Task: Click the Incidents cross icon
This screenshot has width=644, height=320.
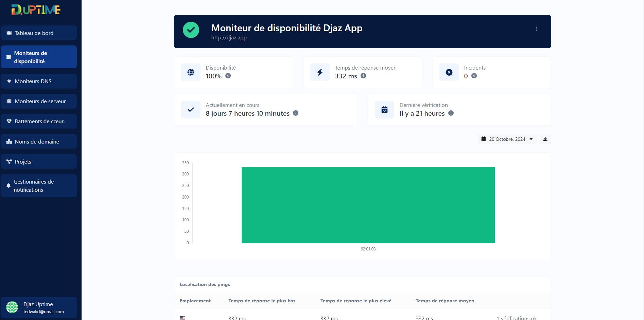Action: coord(449,72)
